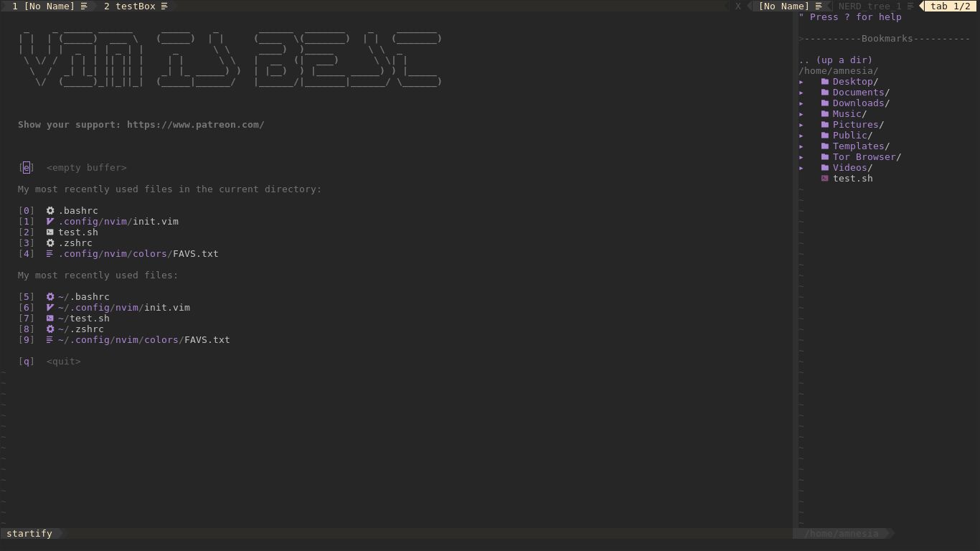Expand the Videos directory arrow
Image resolution: width=980 pixels, height=551 pixels.
point(801,167)
